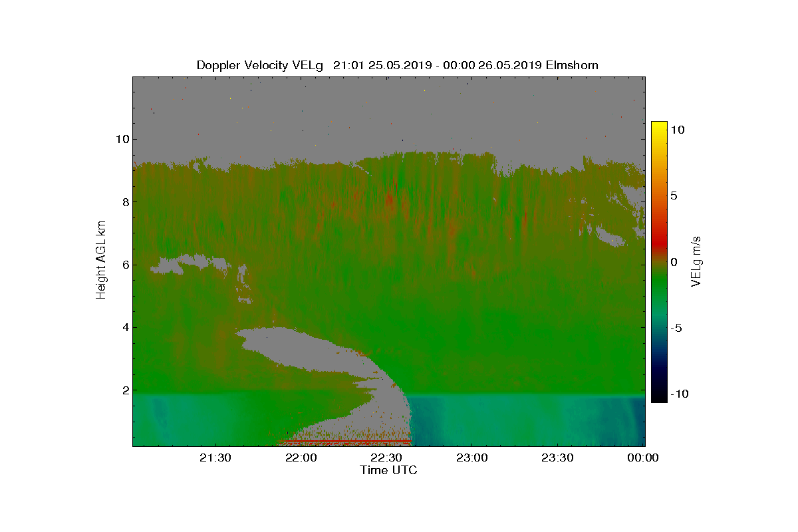This screenshot has width=798, height=532.
Task: Click the colorbar value 0 label
Action: 674,262
